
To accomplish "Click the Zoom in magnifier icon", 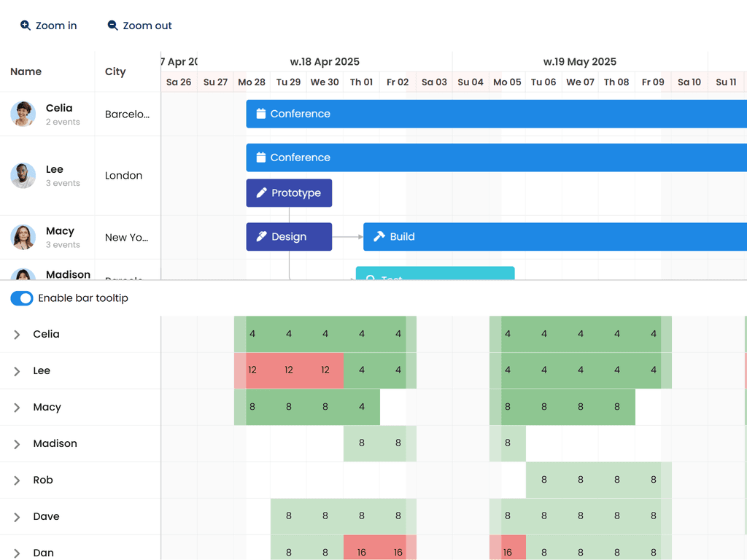I will pos(26,26).
